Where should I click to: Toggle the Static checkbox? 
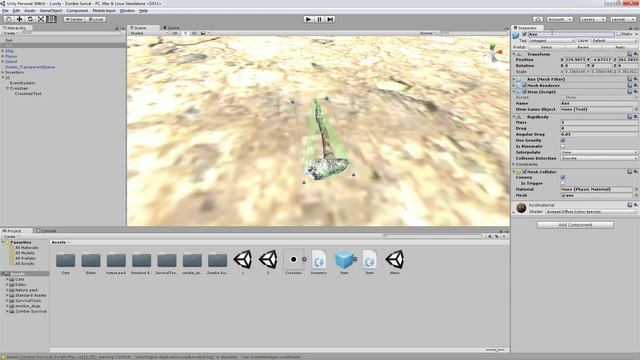(619, 34)
